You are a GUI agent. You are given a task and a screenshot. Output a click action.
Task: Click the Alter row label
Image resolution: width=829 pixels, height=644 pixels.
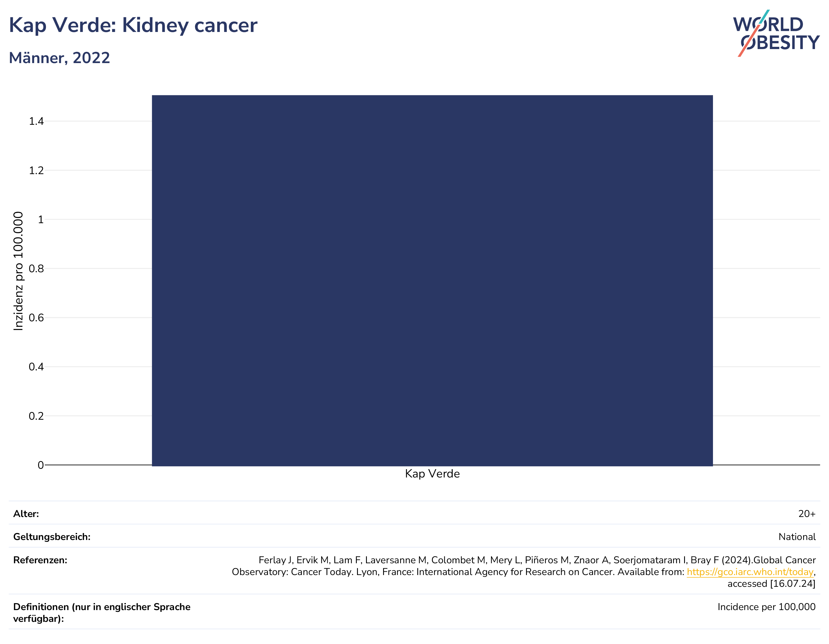click(x=26, y=514)
